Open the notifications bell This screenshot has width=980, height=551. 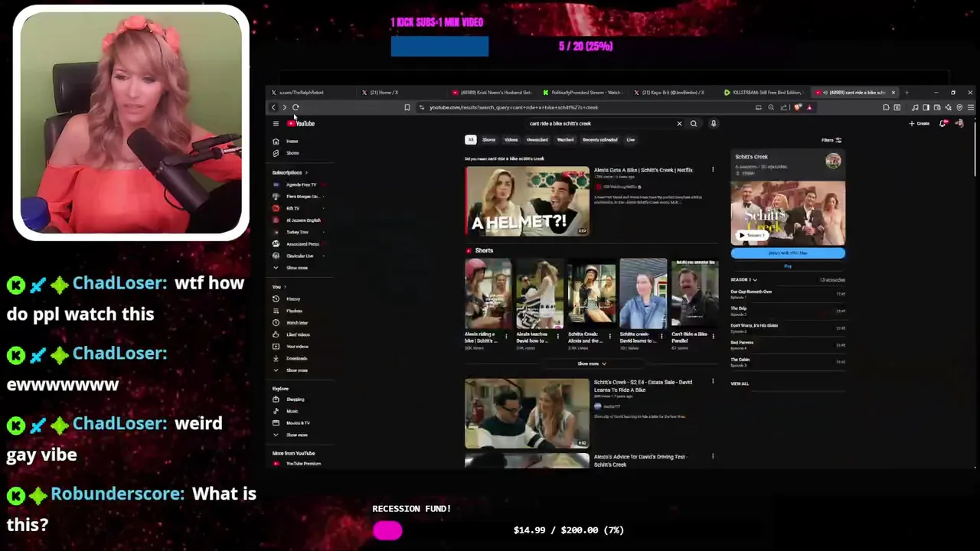pos(943,123)
